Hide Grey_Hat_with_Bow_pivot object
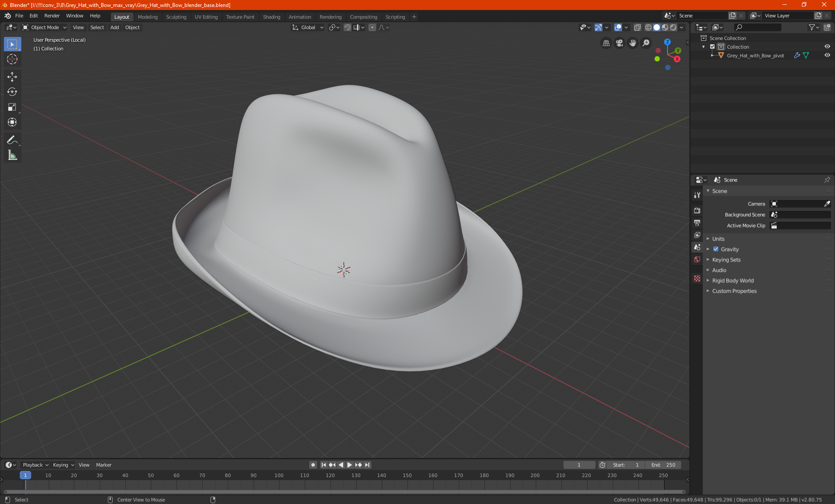The image size is (835, 504). (827, 55)
